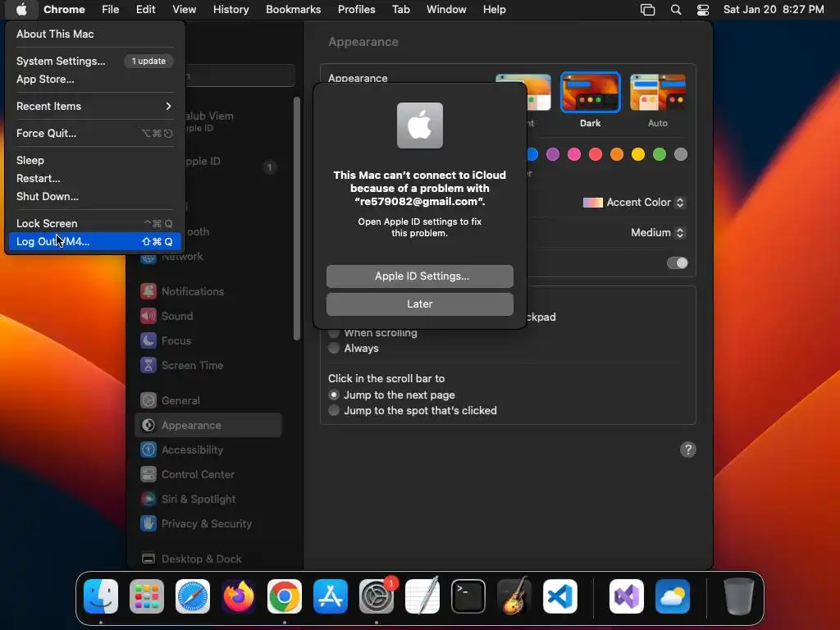Open the App Store Dock icon
840x630 pixels.
coord(331,596)
